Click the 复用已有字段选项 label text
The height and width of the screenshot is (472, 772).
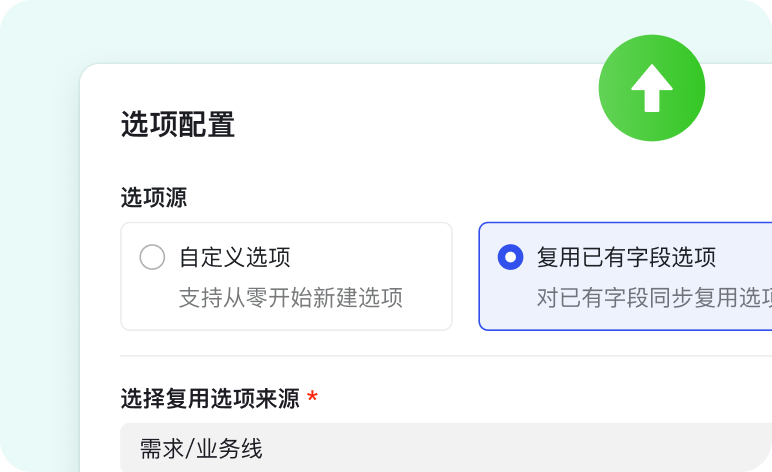(626, 258)
